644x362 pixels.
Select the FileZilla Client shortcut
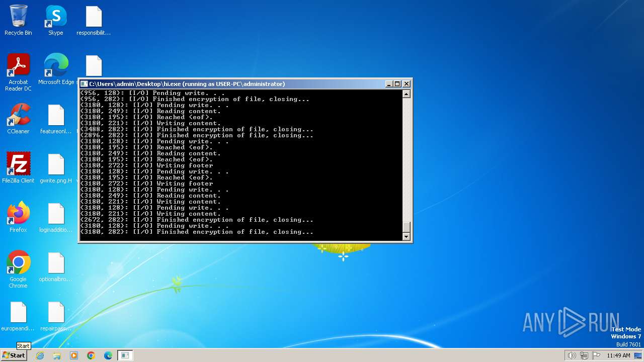click(x=18, y=168)
